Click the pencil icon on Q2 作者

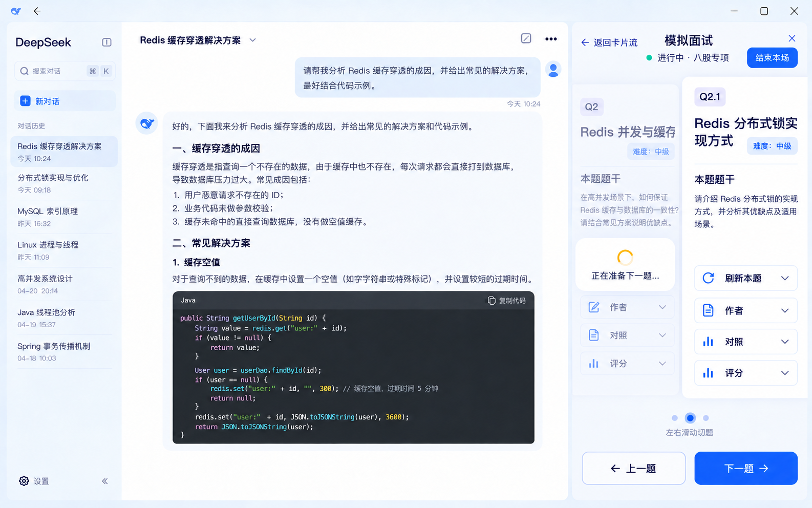[594, 307]
